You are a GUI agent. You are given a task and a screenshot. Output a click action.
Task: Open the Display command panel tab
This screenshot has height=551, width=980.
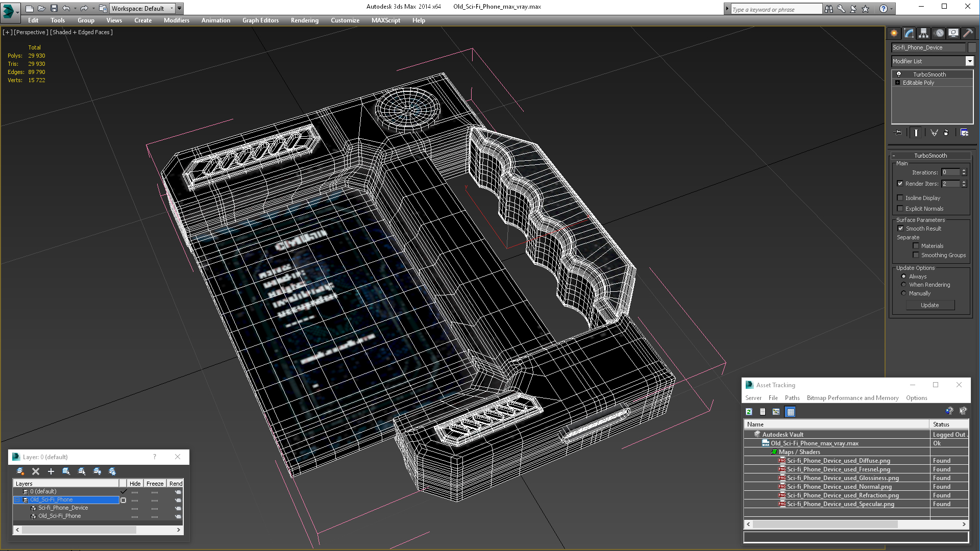click(x=953, y=33)
